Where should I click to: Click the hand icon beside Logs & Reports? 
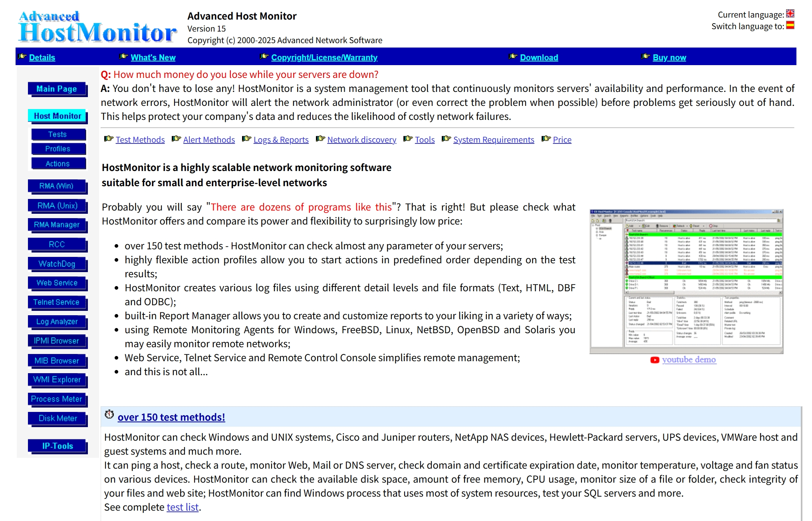click(246, 139)
